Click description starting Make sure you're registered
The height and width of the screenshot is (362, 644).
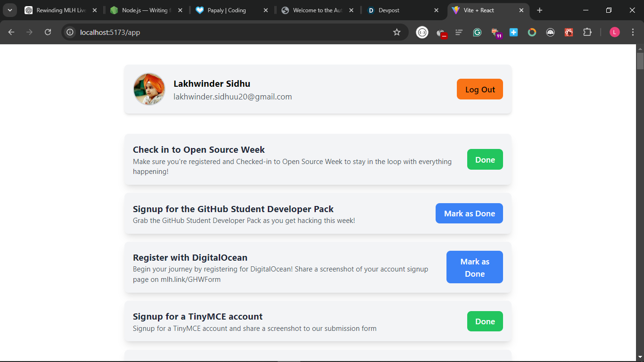[x=292, y=166]
